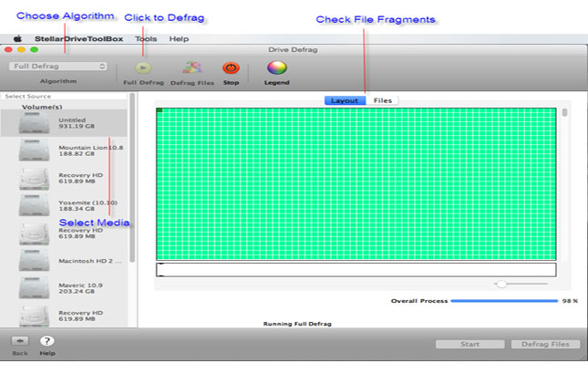Click the green zoom window button

(34, 49)
